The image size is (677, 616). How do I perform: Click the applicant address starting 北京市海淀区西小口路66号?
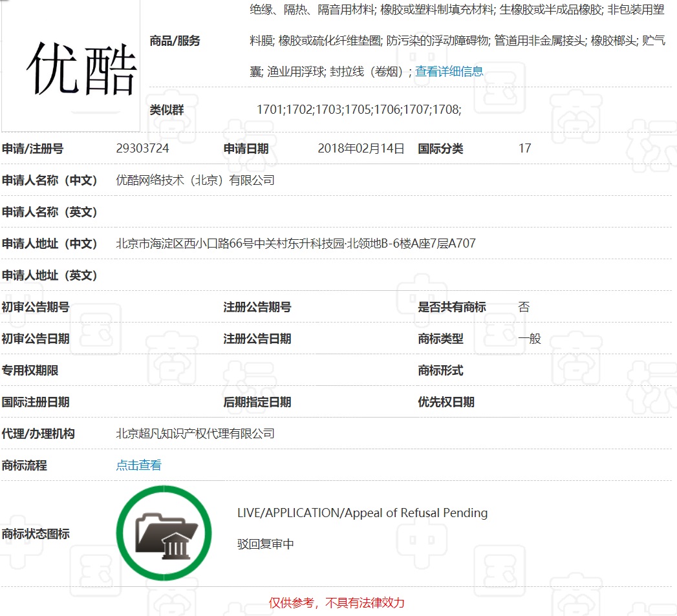296,244
